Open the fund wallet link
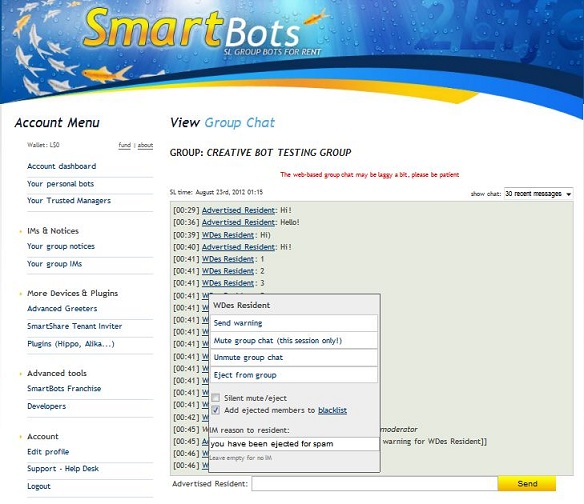584x504 pixels. [124, 145]
